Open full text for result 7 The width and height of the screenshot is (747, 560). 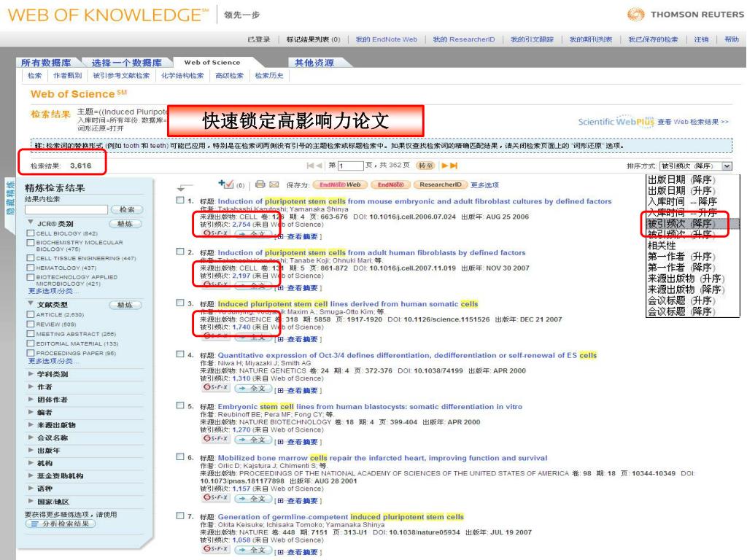253,550
